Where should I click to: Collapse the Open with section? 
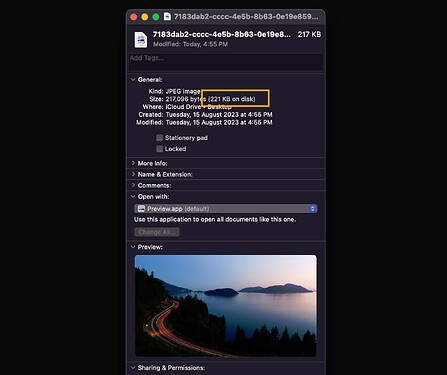tap(133, 197)
